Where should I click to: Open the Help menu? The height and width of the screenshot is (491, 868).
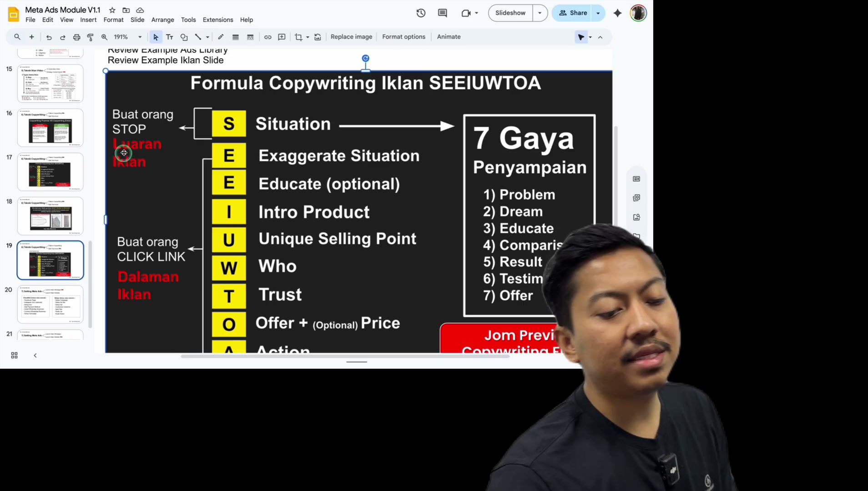(247, 20)
